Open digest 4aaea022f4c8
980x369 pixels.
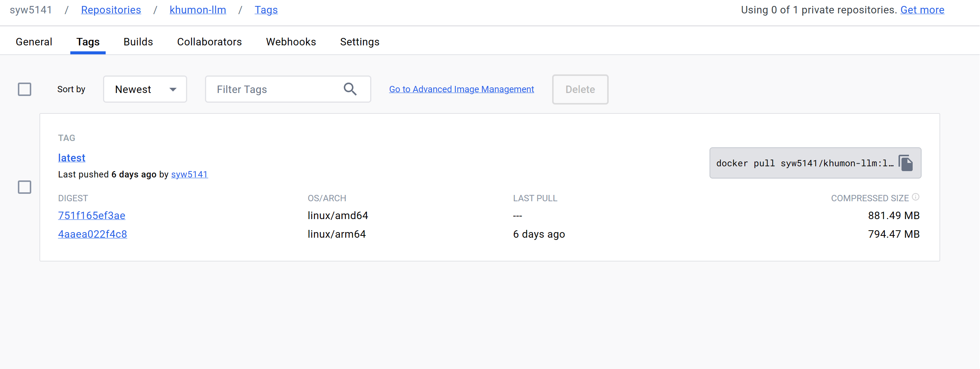[x=92, y=234]
